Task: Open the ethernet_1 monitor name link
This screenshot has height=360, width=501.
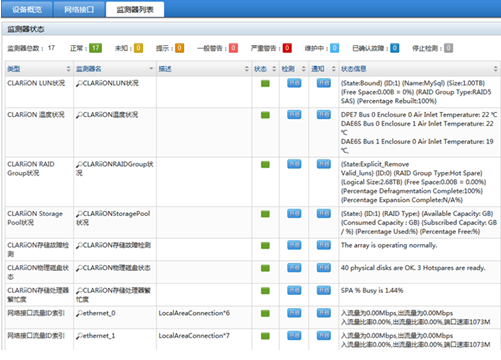Action: 99,336
